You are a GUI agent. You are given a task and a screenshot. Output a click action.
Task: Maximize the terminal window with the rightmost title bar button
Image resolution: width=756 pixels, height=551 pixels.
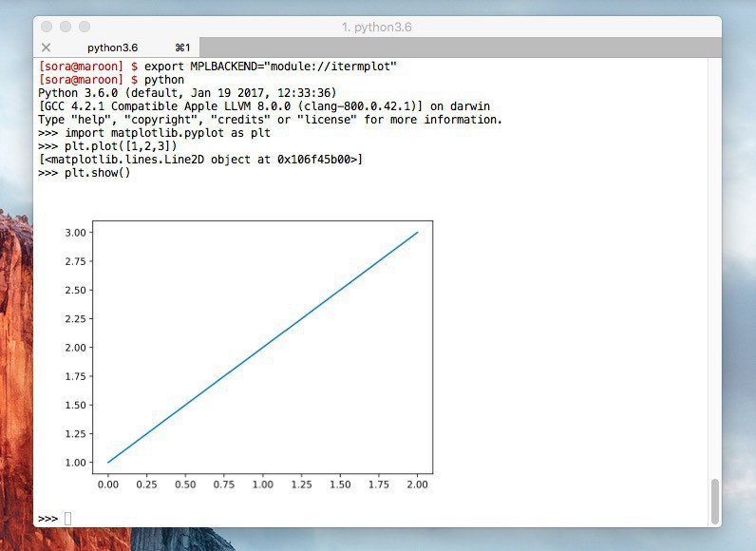85,27
